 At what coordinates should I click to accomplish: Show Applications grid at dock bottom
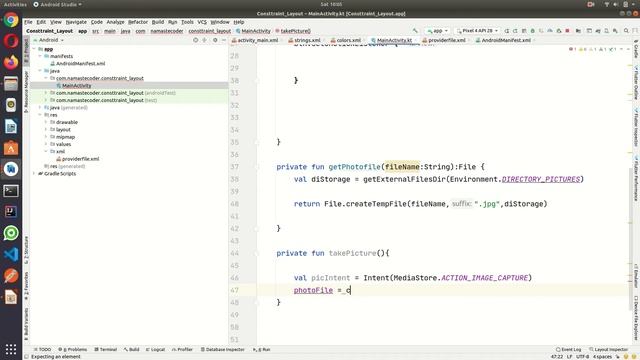click(x=11, y=349)
